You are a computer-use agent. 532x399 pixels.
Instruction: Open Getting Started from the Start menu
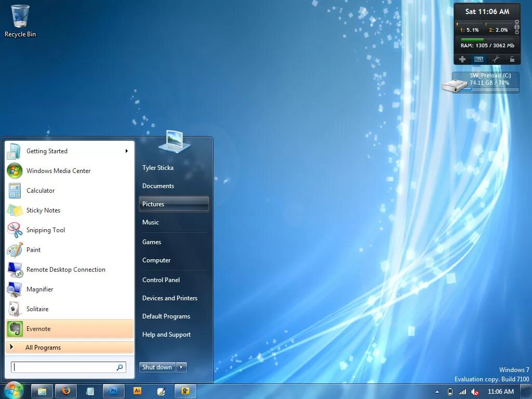(70, 151)
